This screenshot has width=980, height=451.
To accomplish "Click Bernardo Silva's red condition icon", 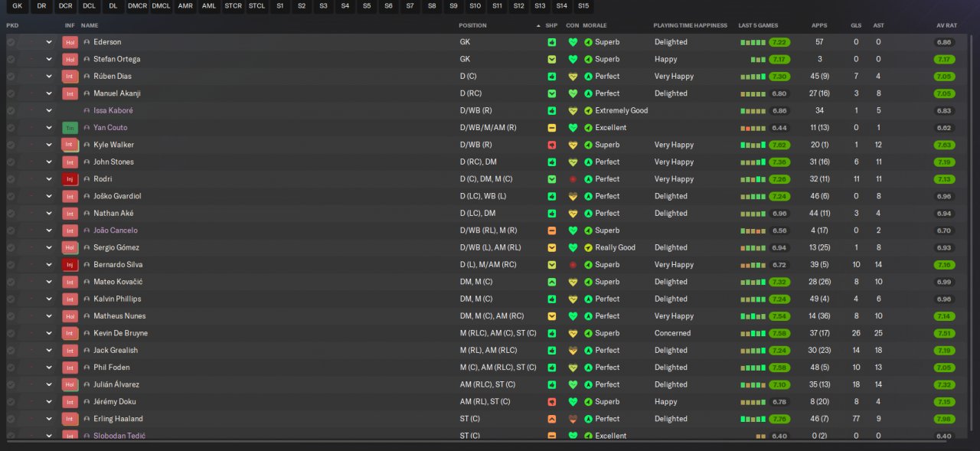I will point(573,265).
